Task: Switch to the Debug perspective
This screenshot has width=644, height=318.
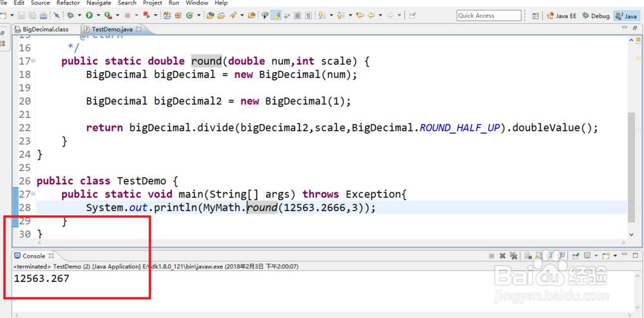Action: [596, 16]
